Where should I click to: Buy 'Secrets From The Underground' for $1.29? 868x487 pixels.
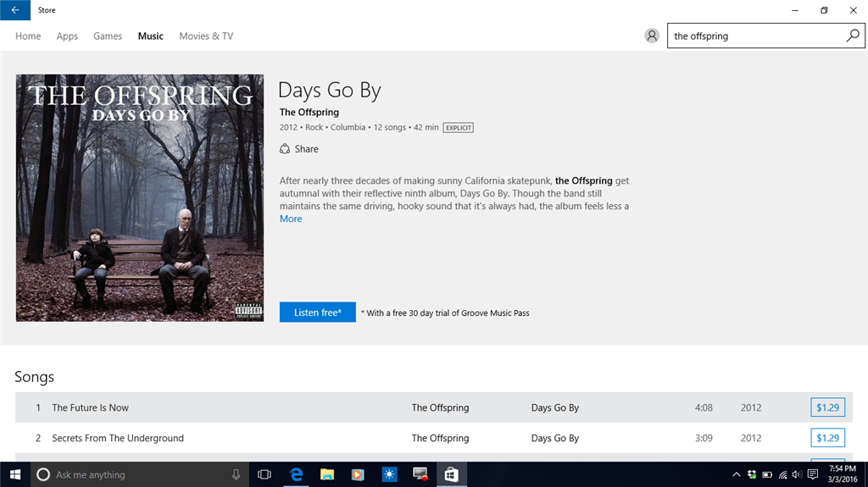[827, 438]
